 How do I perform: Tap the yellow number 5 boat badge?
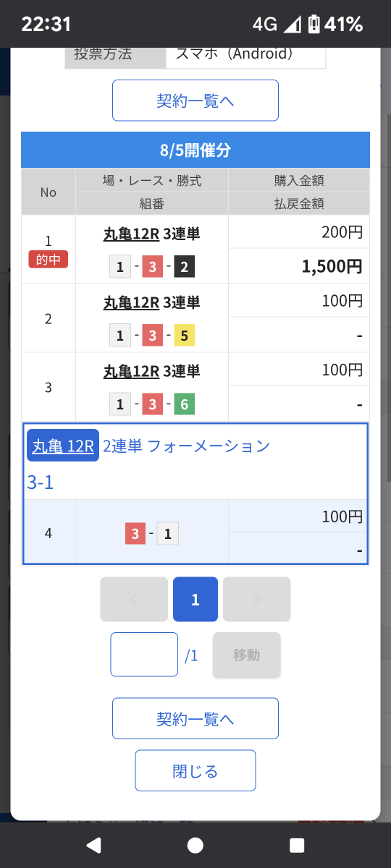pos(185,336)
